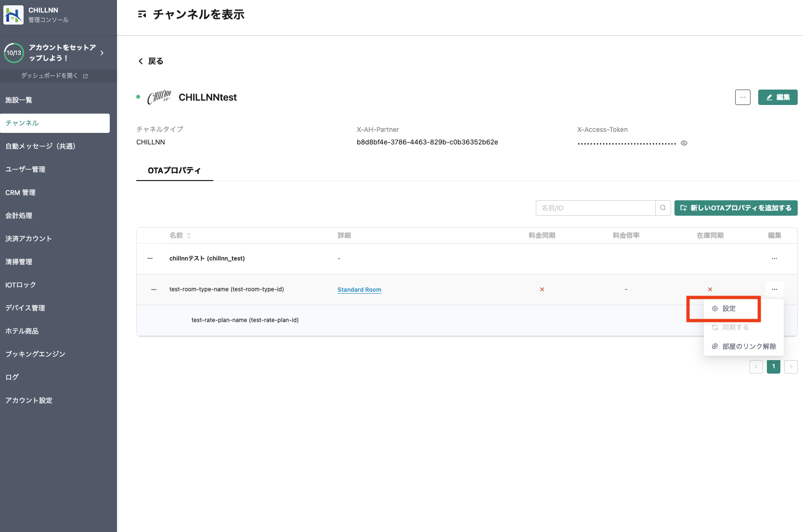Collapse the test-room-type-name row
This screenshot has height=532, width=803.
(x=154, y=289)
